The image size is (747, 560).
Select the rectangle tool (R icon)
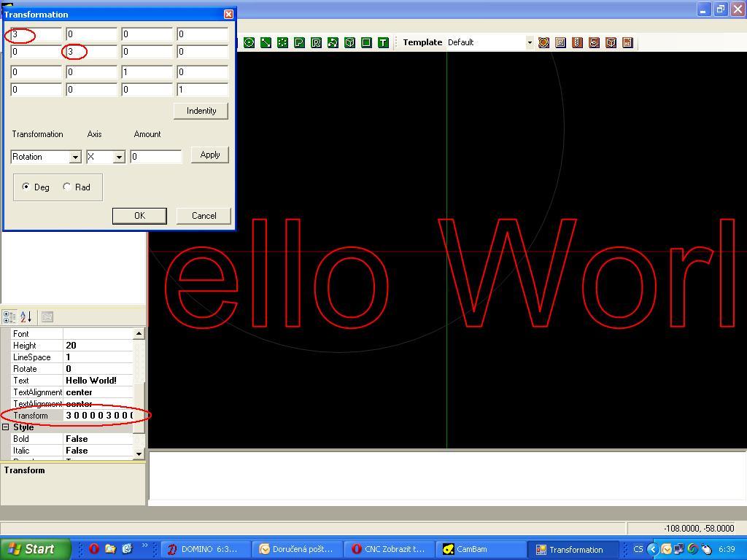[316, 42]
